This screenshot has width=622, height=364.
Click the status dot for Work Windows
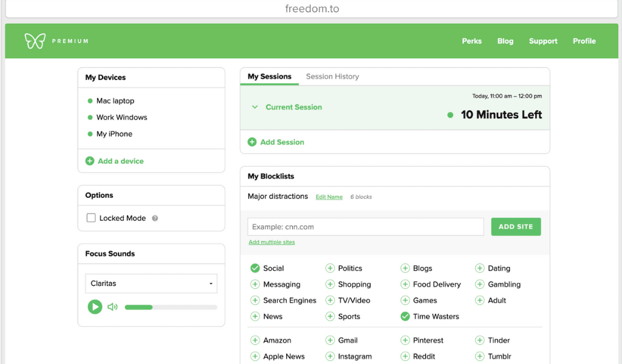click(x=90, y=118)
